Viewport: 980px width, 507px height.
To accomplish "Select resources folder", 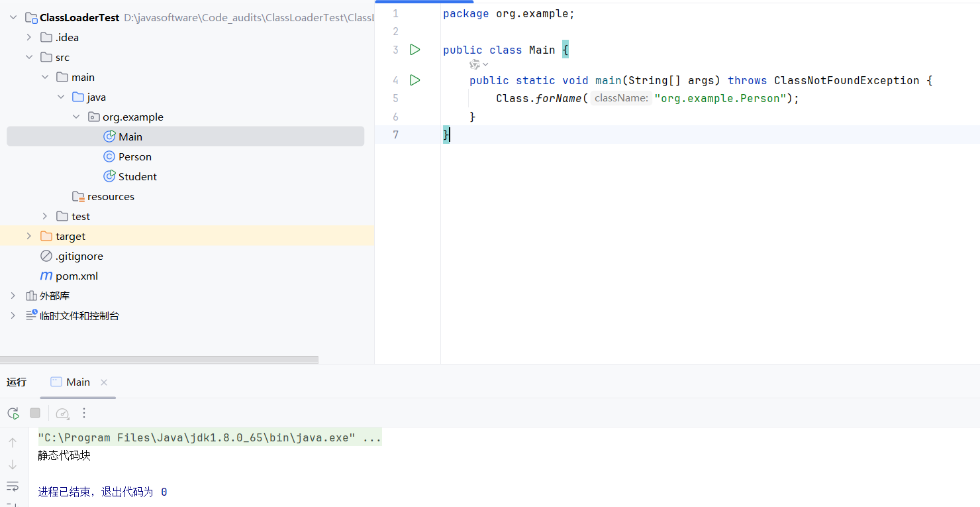I will coord(111,196).
